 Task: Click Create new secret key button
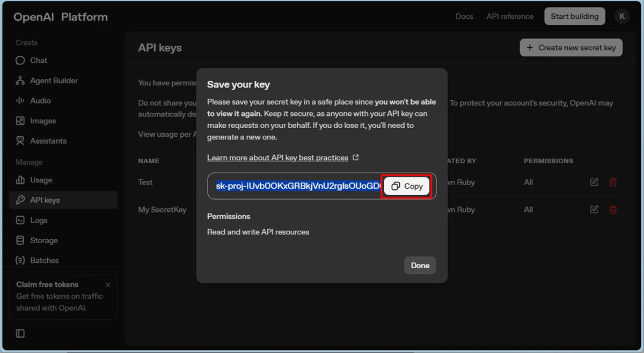point(571,48)
